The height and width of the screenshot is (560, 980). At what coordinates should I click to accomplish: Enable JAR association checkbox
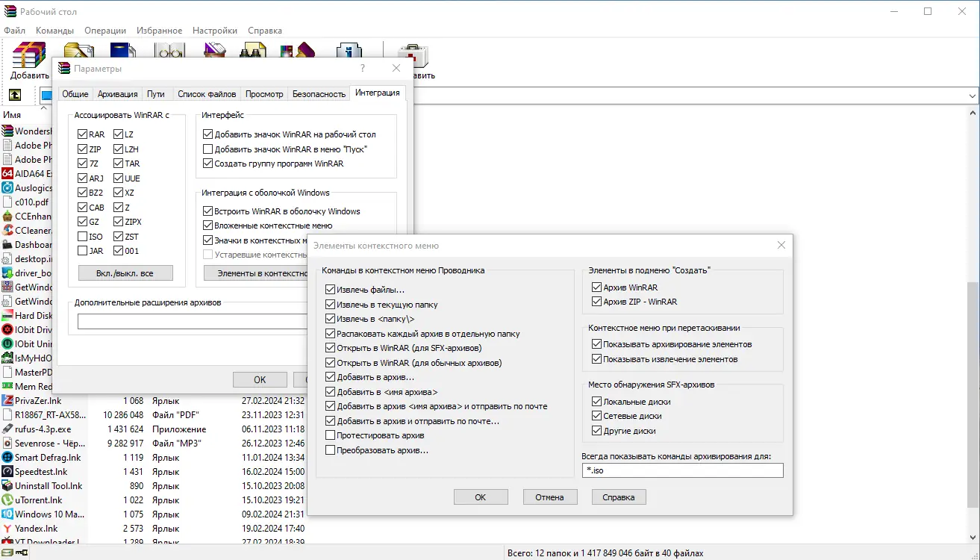82,251
